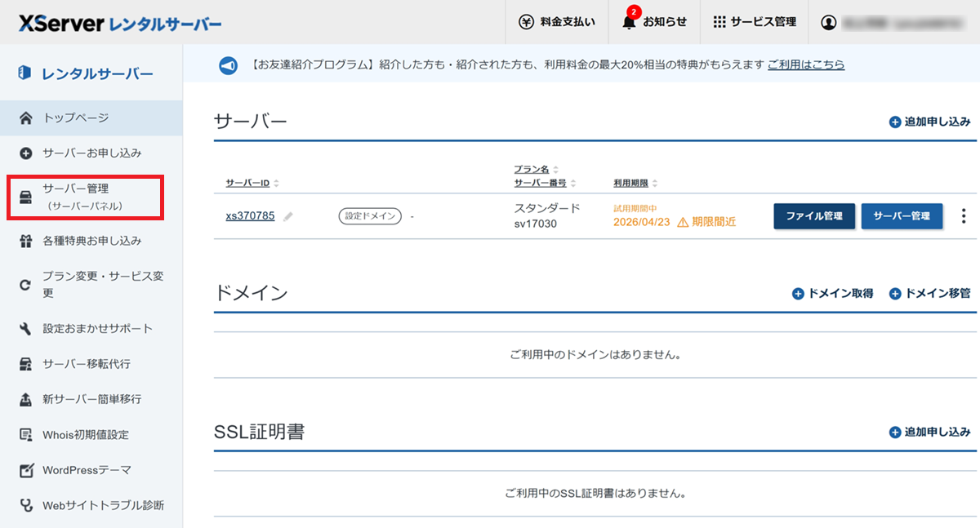This screenshot has width=980, height=528.
Task: Click the icon beside Whois初期値設定
Action: point(26,435)
